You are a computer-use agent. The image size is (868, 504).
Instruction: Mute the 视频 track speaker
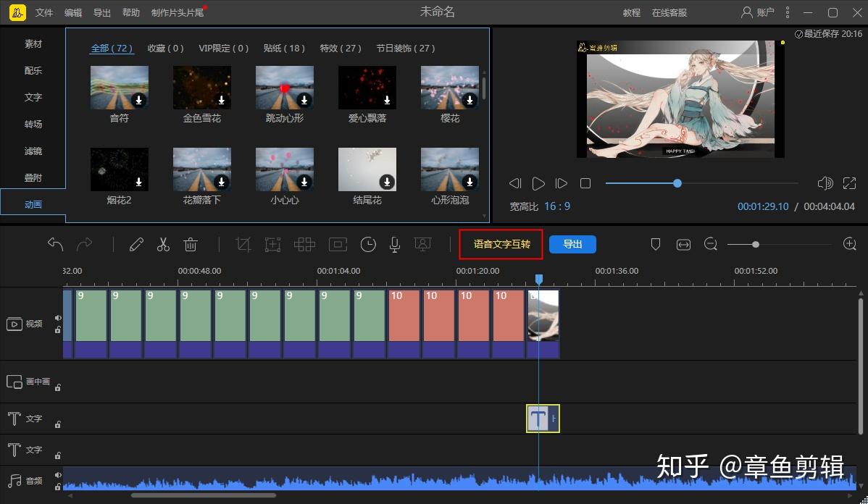(58, 318)
